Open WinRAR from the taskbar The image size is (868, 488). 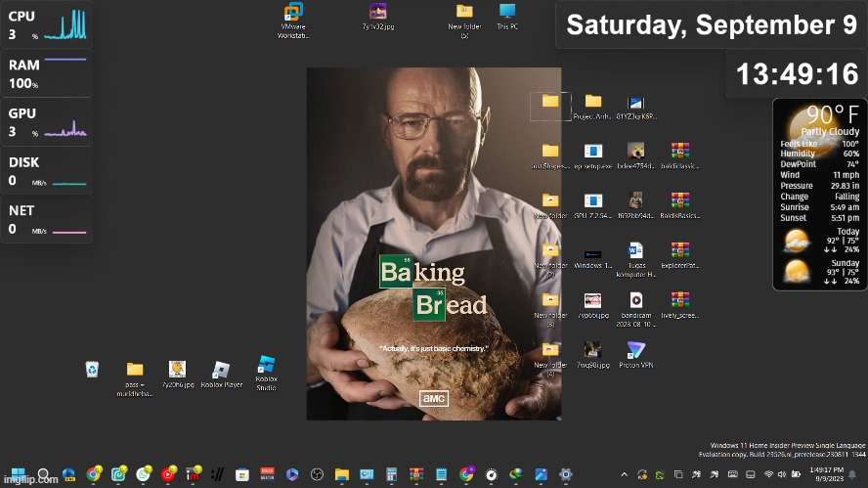(416, 474)
